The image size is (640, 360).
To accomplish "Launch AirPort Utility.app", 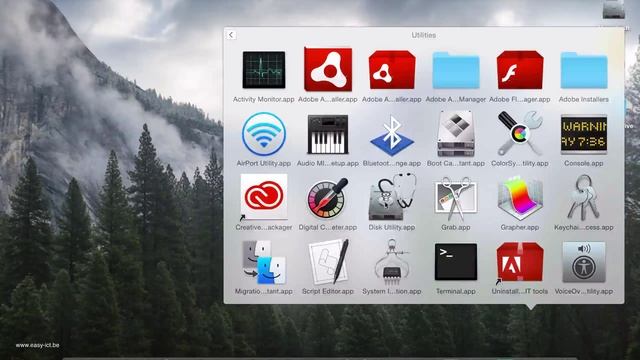I will tap(264, 134).
